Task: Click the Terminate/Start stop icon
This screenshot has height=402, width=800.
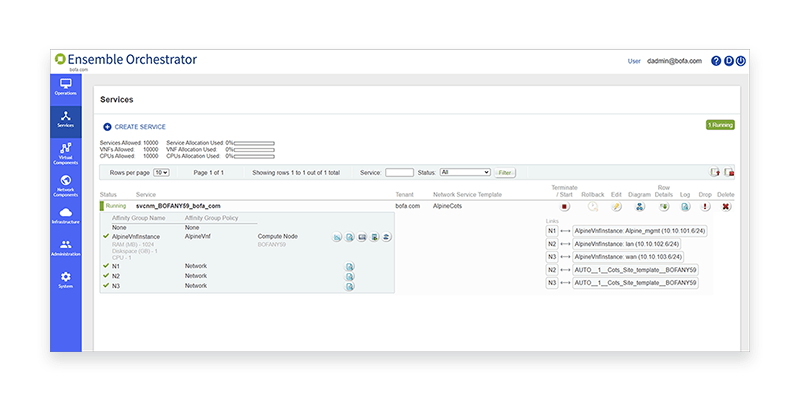Action: pyautogui.click(x=565, y=207)
